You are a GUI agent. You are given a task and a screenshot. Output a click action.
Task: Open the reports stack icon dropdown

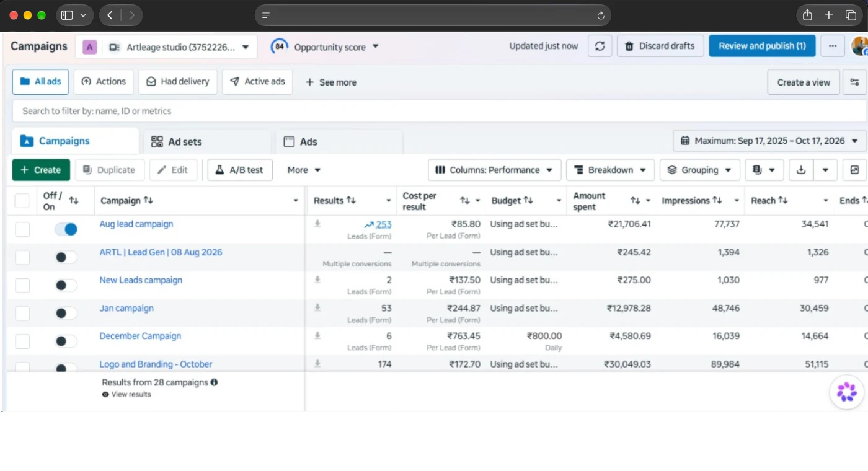(x=764, y=170)
